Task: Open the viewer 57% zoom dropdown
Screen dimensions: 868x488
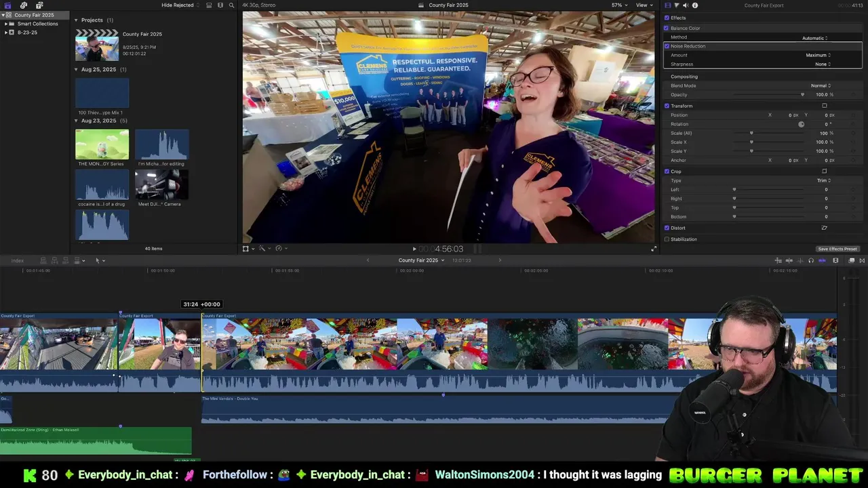Action: [619, 5]
